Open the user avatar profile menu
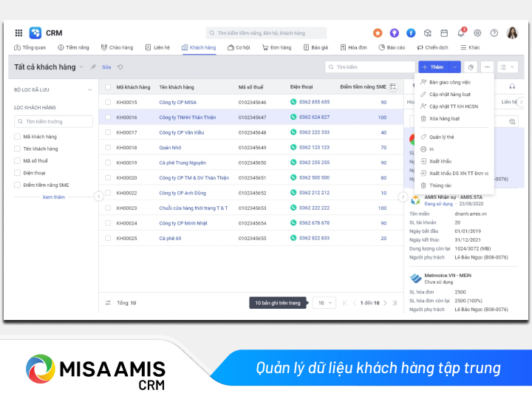 tap(512, 33)
